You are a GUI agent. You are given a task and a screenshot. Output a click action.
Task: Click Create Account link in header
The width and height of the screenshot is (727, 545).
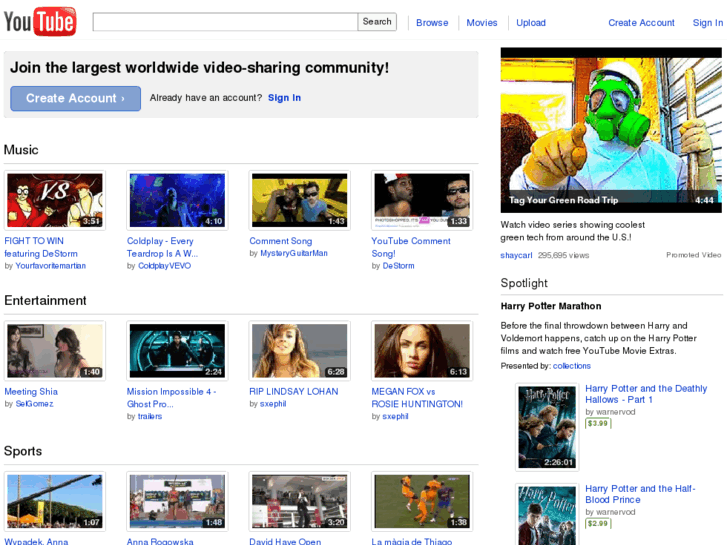pos(641,23)
